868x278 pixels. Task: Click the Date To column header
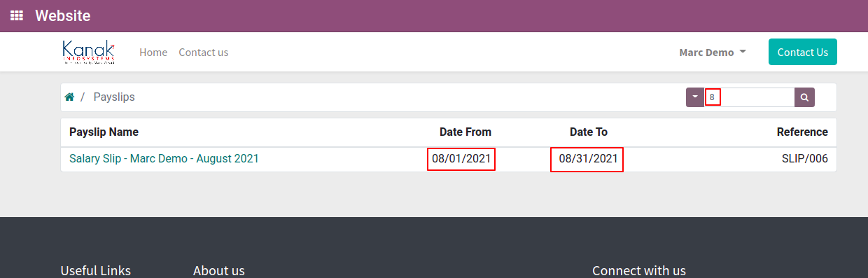(589, 132)
